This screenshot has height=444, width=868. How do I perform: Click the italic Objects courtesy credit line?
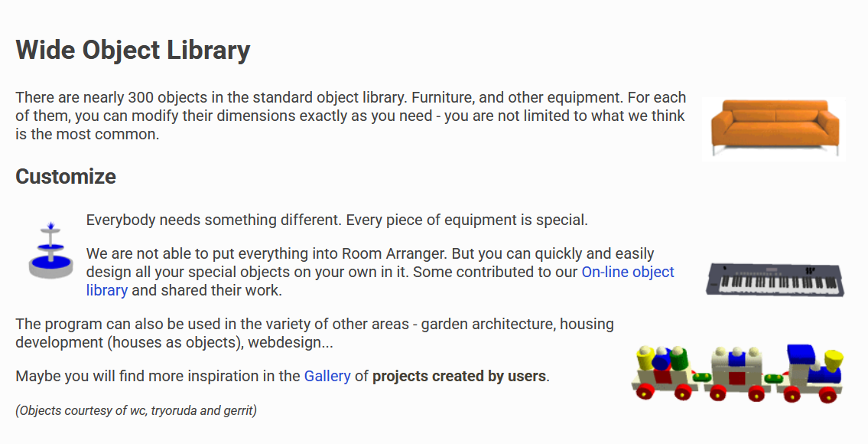tap(136, 411)
